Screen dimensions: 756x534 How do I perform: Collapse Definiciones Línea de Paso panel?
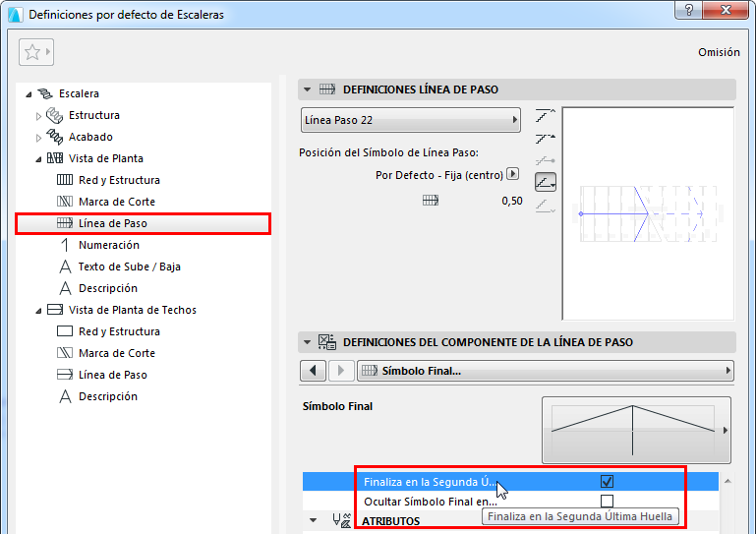[307, 89]
